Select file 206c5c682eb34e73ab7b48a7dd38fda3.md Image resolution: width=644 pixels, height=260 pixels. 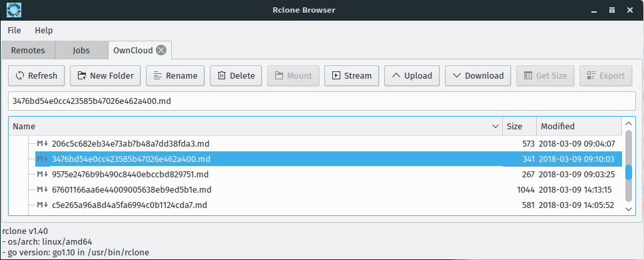[x=131, y=144]
